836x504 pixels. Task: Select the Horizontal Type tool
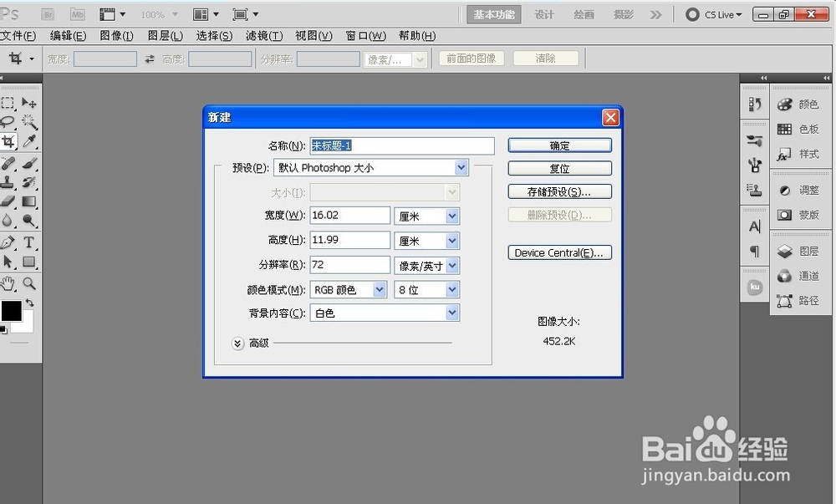click(28, 242)
